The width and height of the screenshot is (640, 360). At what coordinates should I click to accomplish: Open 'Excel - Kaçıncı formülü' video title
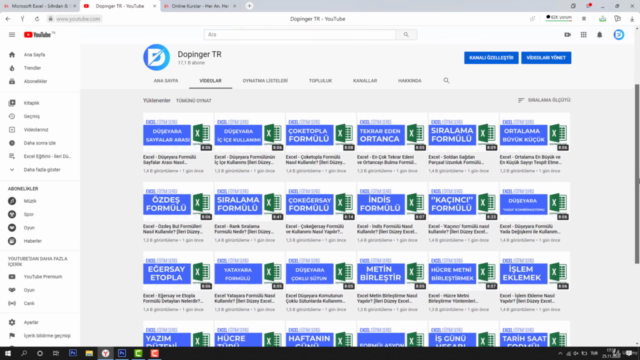point(458,229)
